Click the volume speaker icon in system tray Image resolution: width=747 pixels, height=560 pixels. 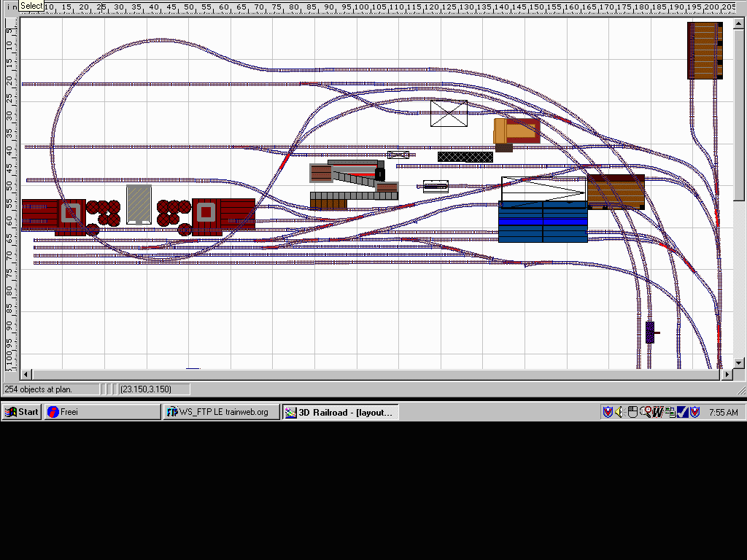pos(619,412)
